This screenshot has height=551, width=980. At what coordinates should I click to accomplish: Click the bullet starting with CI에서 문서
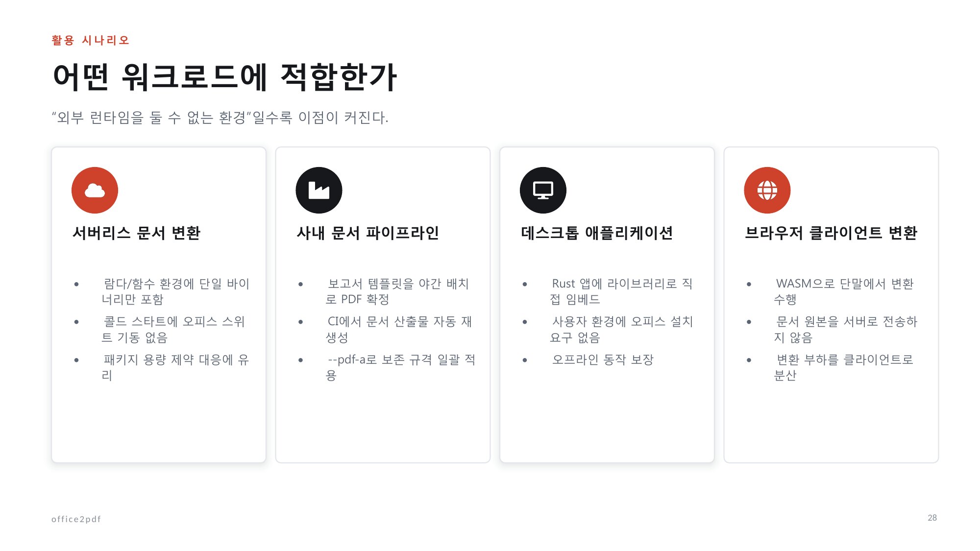[399, 329]
